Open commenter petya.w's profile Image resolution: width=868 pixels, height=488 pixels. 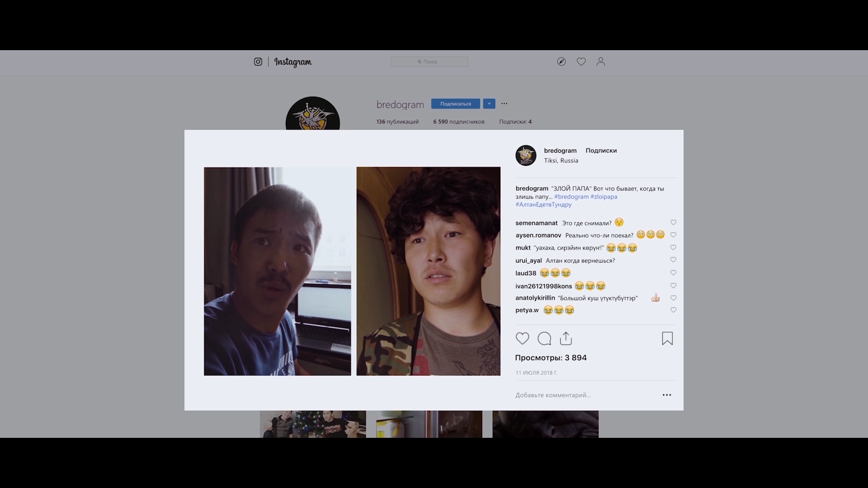[527, 310]
